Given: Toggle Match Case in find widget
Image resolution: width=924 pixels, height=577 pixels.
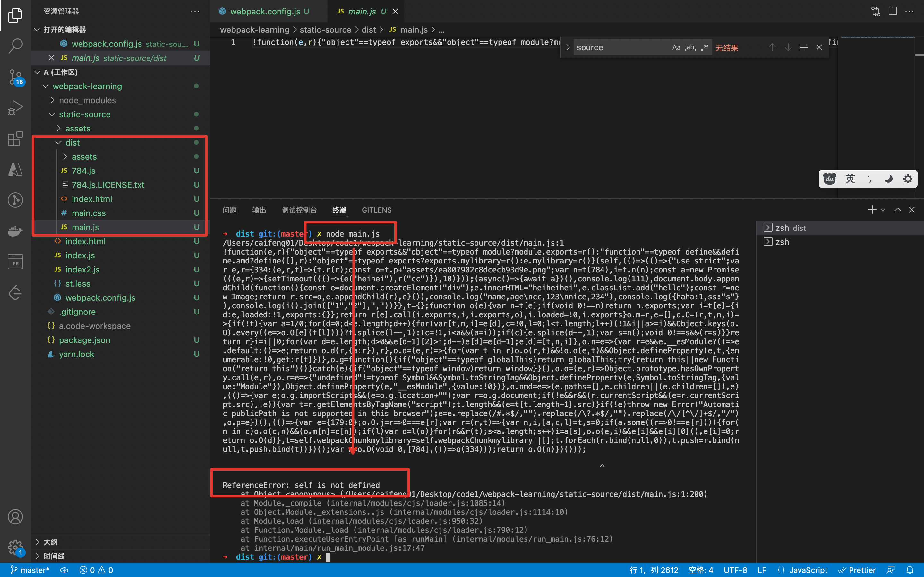Looking at the screenshot, I should [676, 48].
